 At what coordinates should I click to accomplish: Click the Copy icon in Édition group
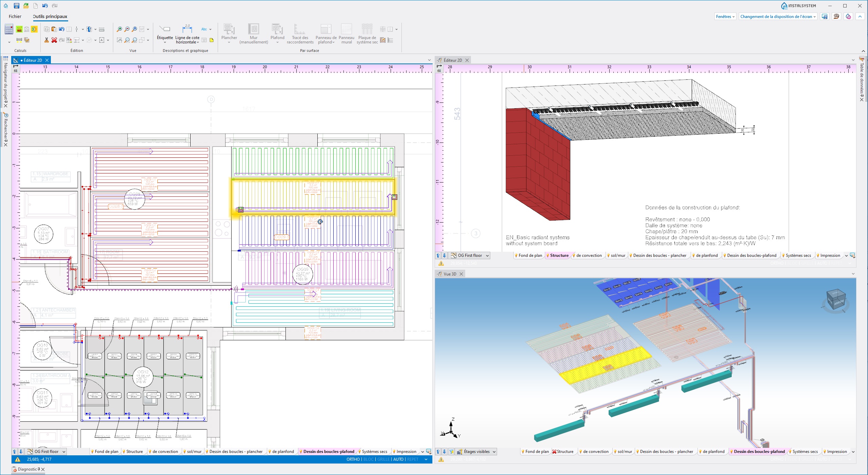(x=46, y=29)
